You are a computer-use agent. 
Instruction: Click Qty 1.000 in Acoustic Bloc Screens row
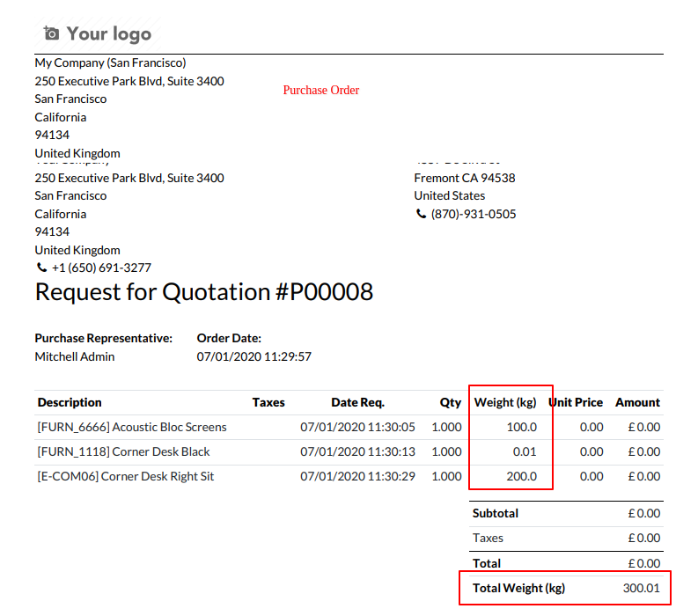tap(446, 428)
